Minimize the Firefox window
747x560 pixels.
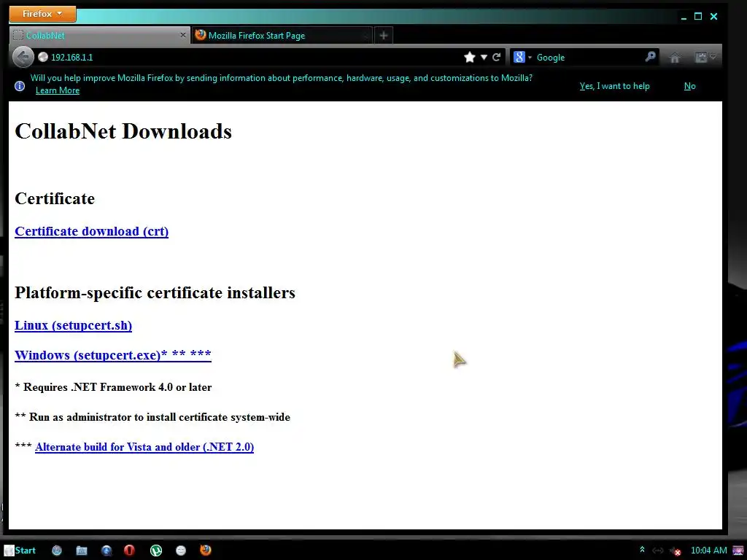pyautogui.click(x=684, y=17)
